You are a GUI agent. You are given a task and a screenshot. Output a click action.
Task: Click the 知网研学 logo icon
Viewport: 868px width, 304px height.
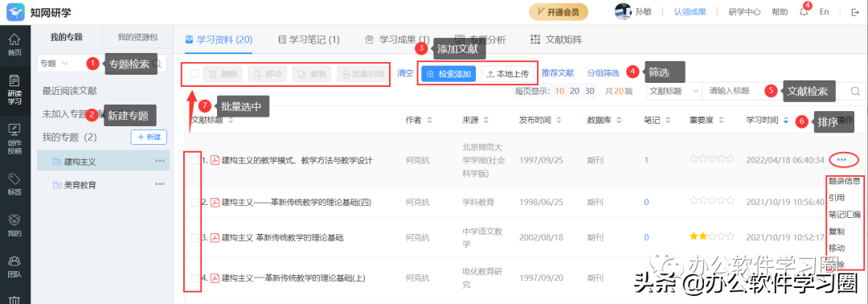click(x=15, y=11)
